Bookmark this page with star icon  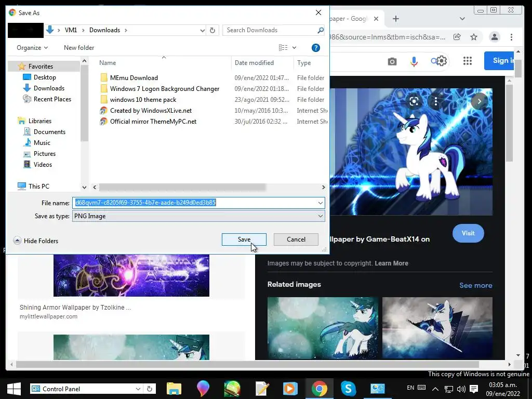[x=474, y=37]
